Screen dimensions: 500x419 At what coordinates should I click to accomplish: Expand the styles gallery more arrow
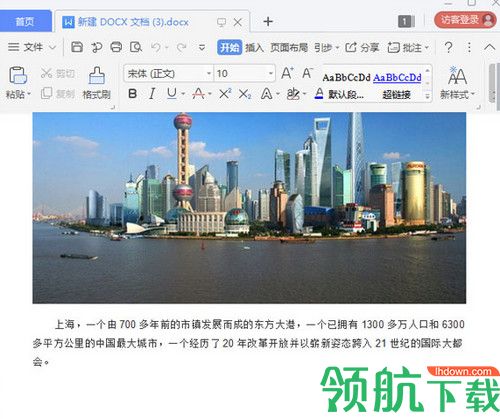(427, 96)
